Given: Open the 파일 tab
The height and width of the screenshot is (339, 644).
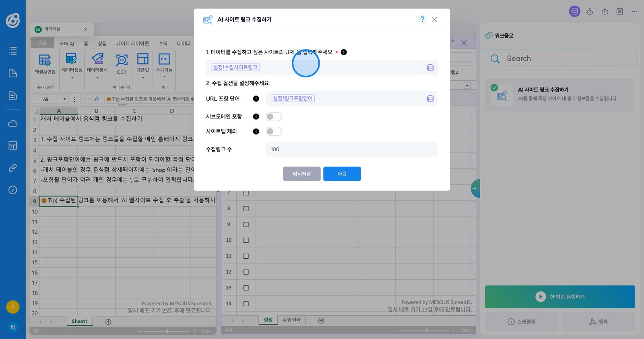Looking at the screenshot, I should (x=42, y=43).
